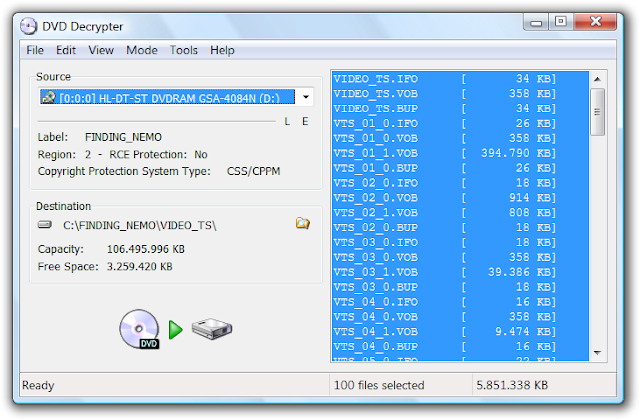
Task: Click the file list scrollbar thumb
Action: click(x=598, y=112)
